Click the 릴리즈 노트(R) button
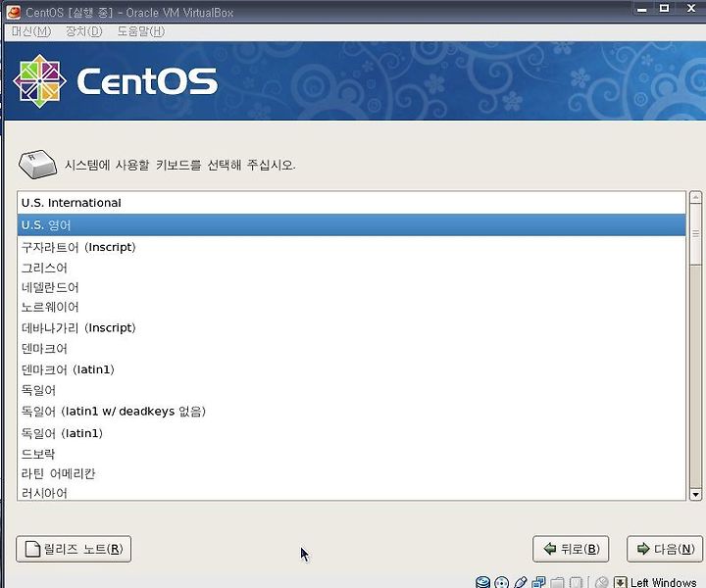 [74, 549]
